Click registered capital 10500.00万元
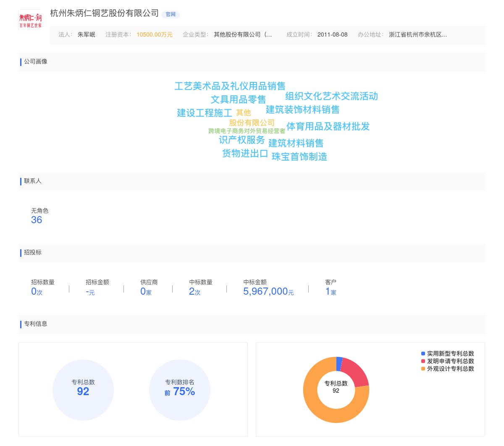This screenshot has height=446, width=504. (155, 34)
